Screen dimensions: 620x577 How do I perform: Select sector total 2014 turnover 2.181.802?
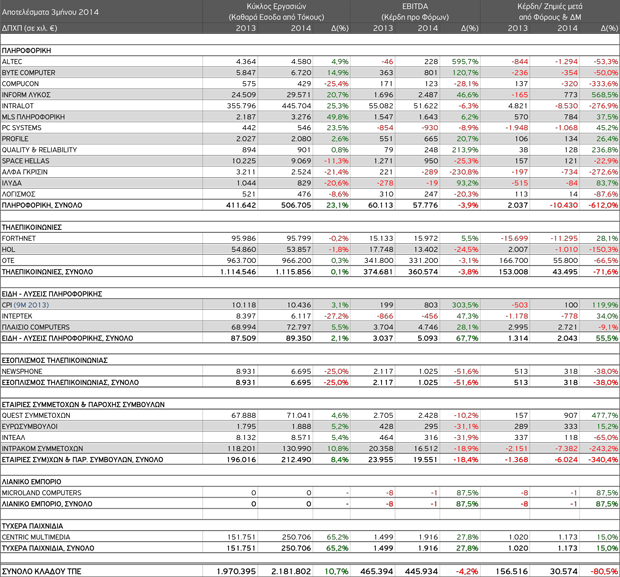coord(291,571)
